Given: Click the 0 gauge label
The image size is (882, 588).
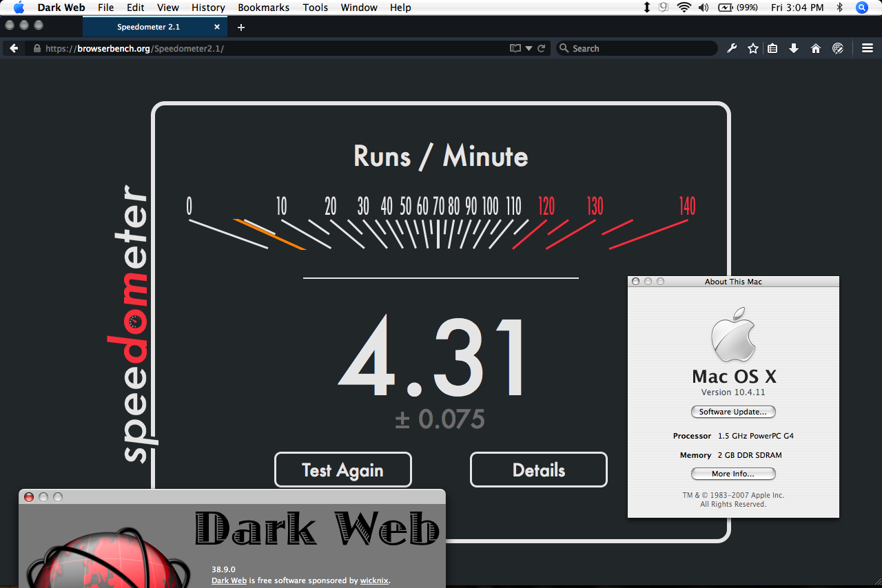Looking at the screenshot, I should pos(189,206).
